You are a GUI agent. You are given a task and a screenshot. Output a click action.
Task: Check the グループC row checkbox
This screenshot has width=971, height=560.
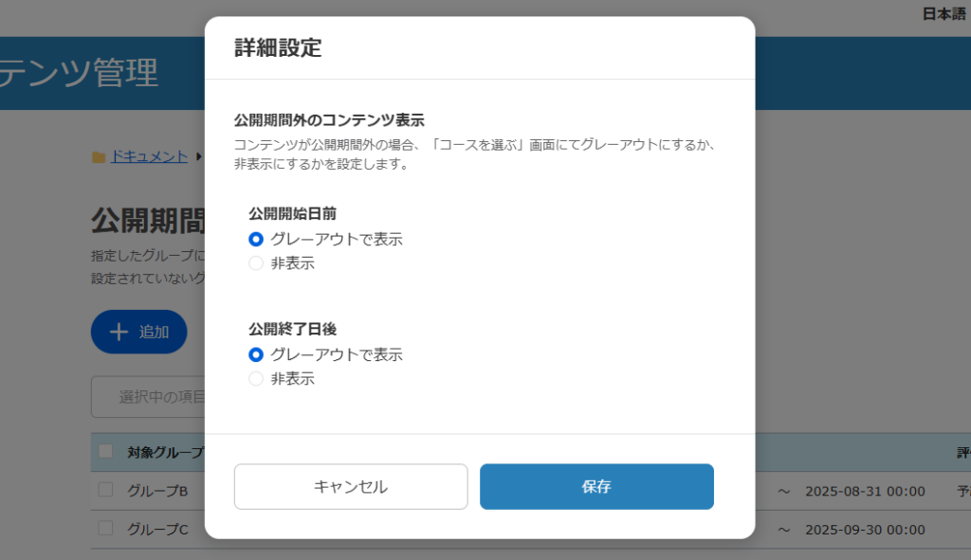click(x=105, y=529)
